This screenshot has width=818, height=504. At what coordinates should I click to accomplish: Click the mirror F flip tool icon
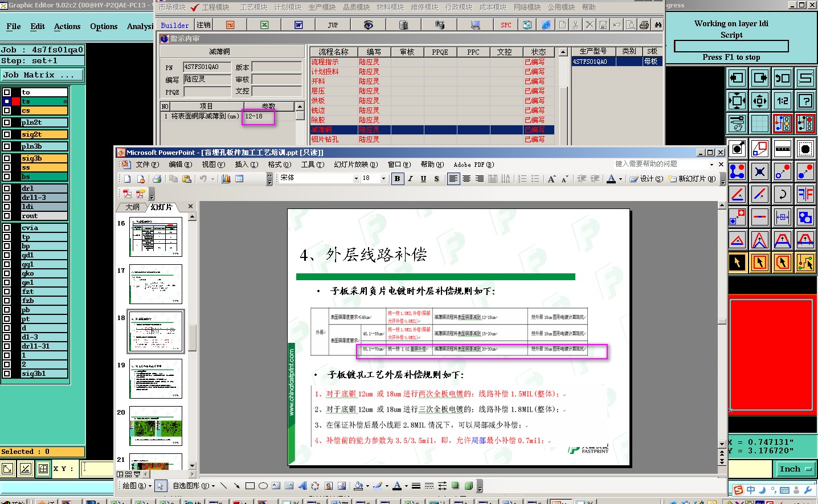805,194
